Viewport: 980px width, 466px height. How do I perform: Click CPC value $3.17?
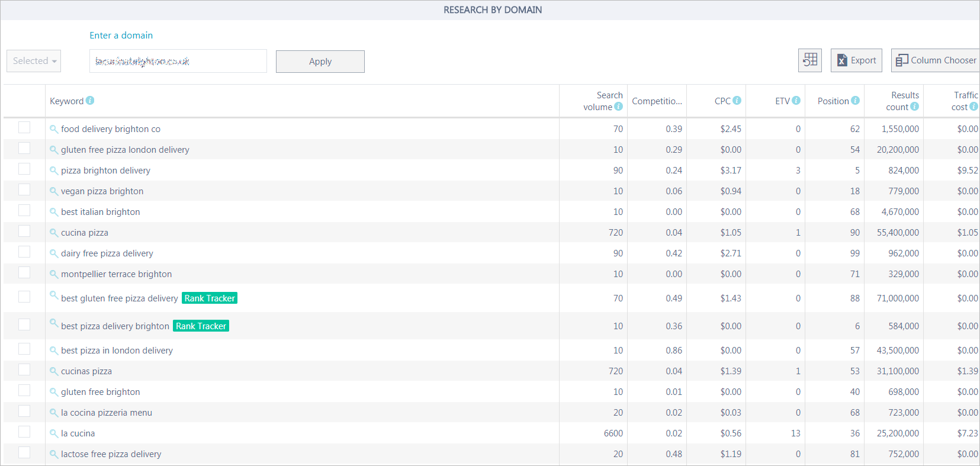(731, 171)
